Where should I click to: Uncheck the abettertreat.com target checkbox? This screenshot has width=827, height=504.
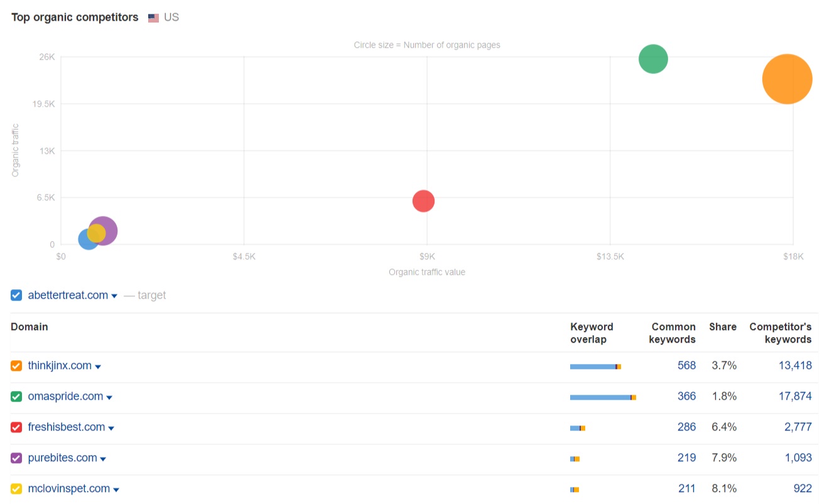click(16, 295)
